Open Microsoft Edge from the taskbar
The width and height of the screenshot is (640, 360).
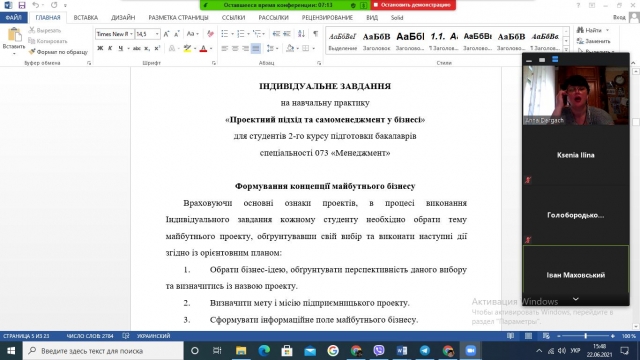(x=264, y=351)
